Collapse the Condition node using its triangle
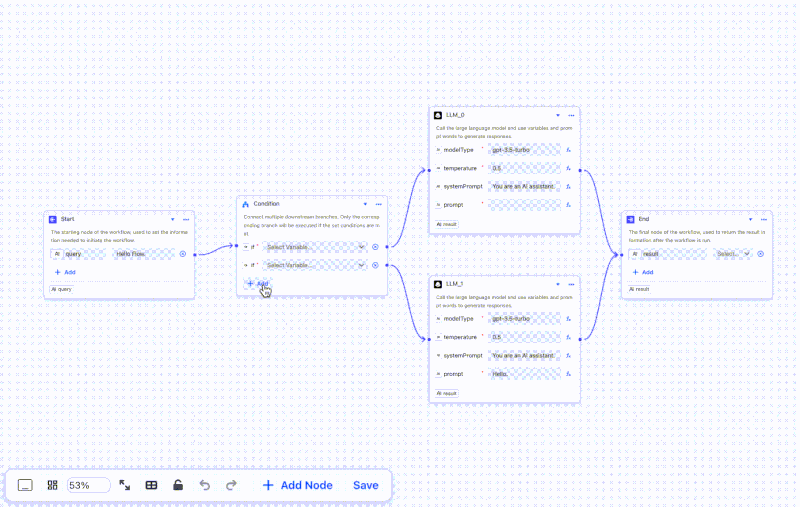This screenshot has width=800, height=507. 365,204
